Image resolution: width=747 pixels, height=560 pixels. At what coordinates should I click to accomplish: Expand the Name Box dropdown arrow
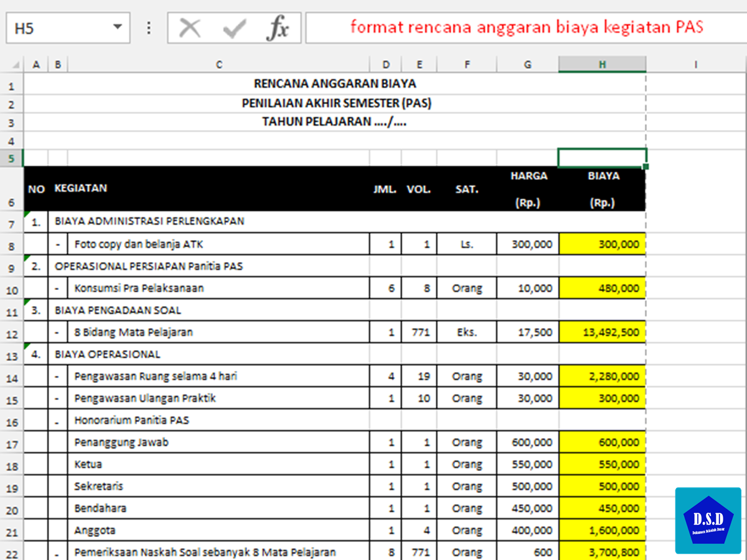117,28
